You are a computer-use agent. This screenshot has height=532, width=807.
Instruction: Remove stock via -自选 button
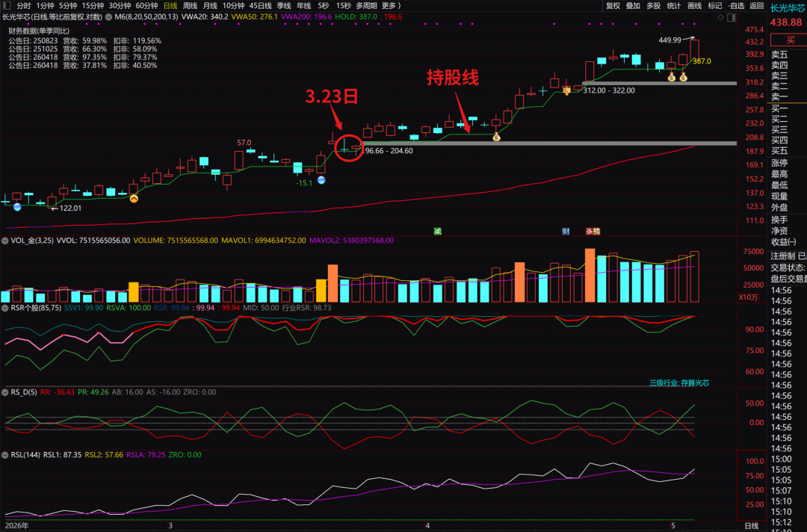pyautogui.click(x=736, y=6)
